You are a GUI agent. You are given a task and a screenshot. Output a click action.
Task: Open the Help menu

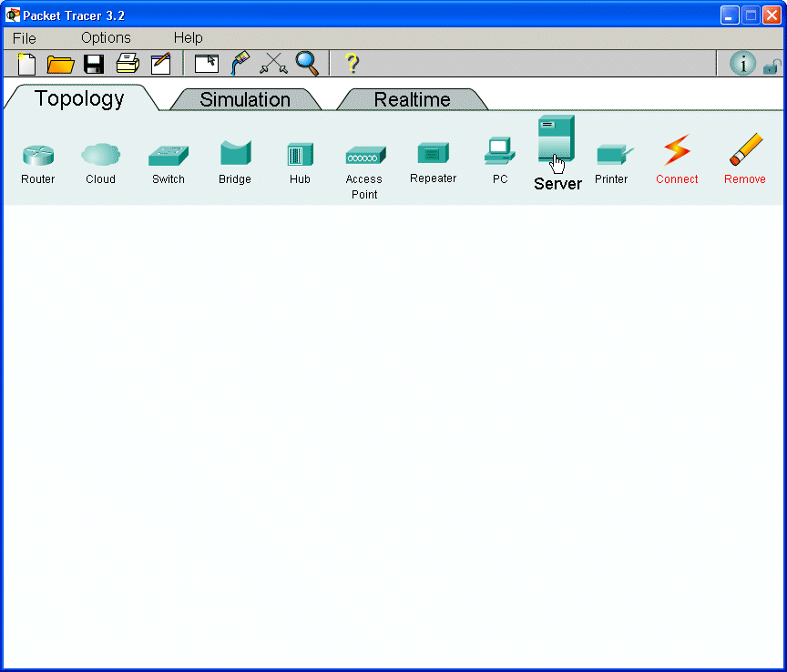pos(189,37)
